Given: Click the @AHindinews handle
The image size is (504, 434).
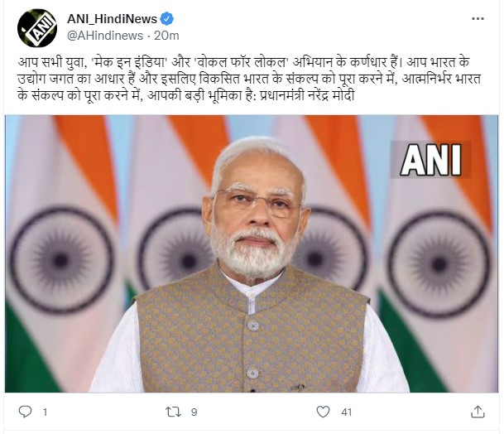Looking at the screenshot, I should pos(105,36).
